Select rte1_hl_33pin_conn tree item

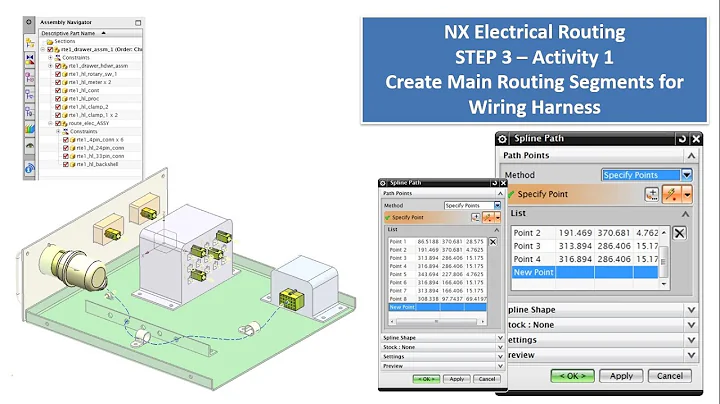100,156
